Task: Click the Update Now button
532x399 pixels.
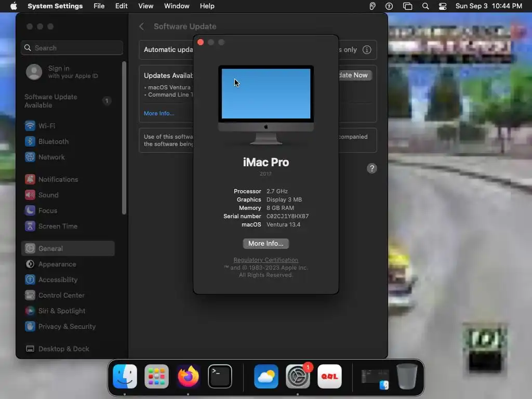Action: click(x=354, y=75)
